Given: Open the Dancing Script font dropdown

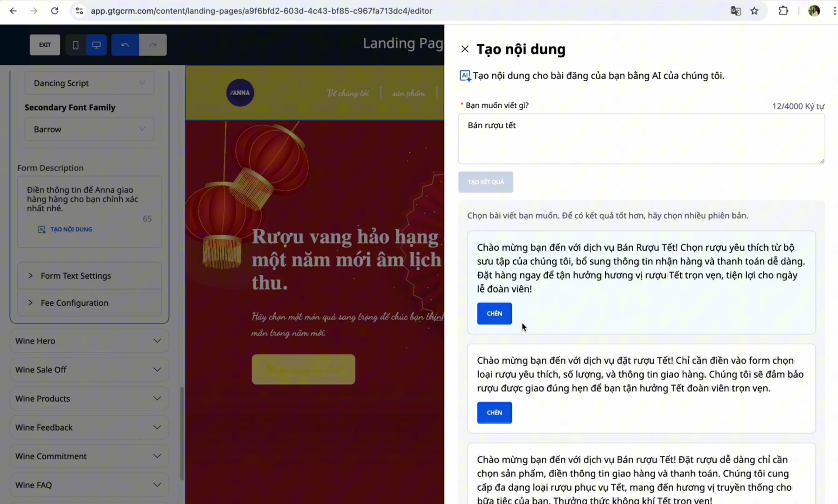Looking at the screenshot, I should click(89, 83).
